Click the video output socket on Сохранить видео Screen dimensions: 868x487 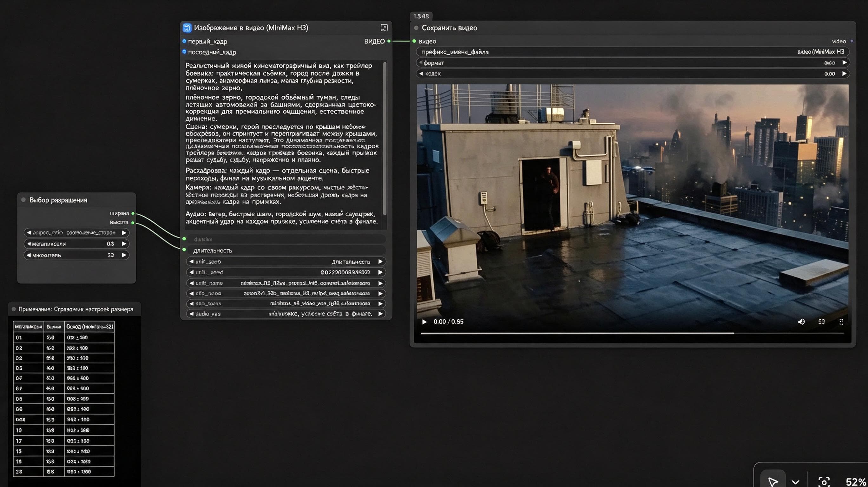pyautogui.click(x=852, y=41)
